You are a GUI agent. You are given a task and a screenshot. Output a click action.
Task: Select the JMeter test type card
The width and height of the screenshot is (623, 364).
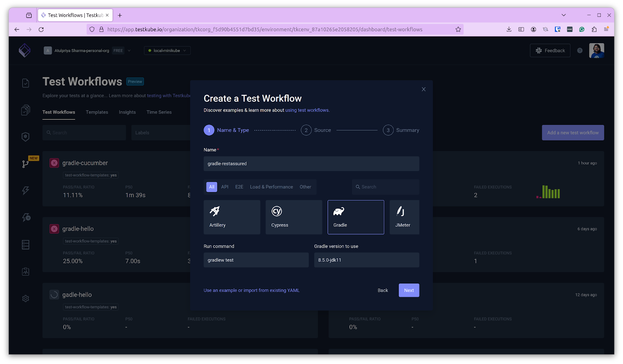tap(404, 217)
